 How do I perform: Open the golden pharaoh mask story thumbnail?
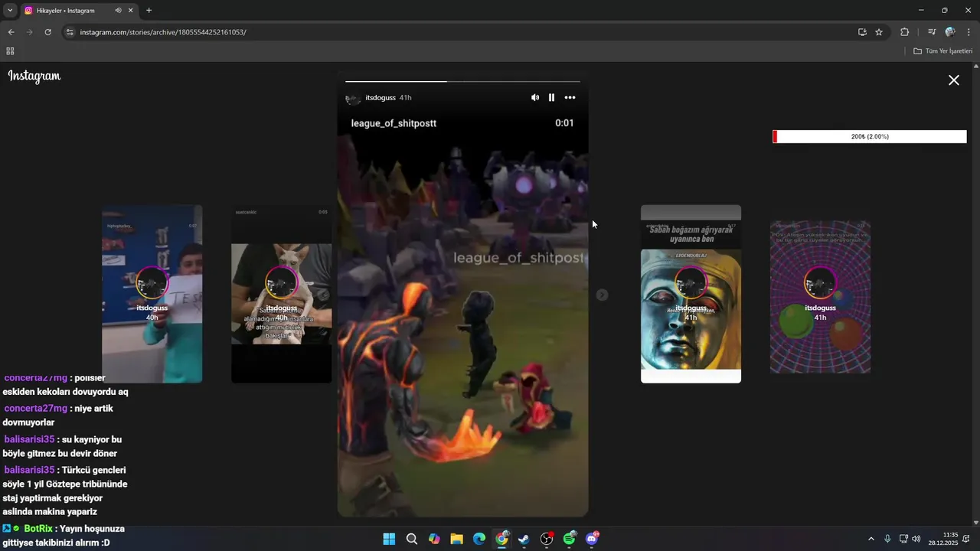(x=691, y=294)
